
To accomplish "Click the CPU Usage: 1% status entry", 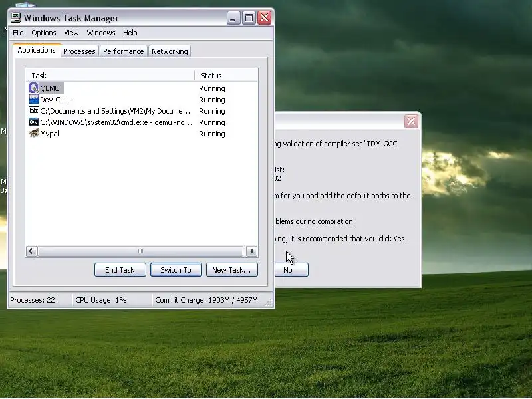I will pyautogui.click(x=101, y=300).
